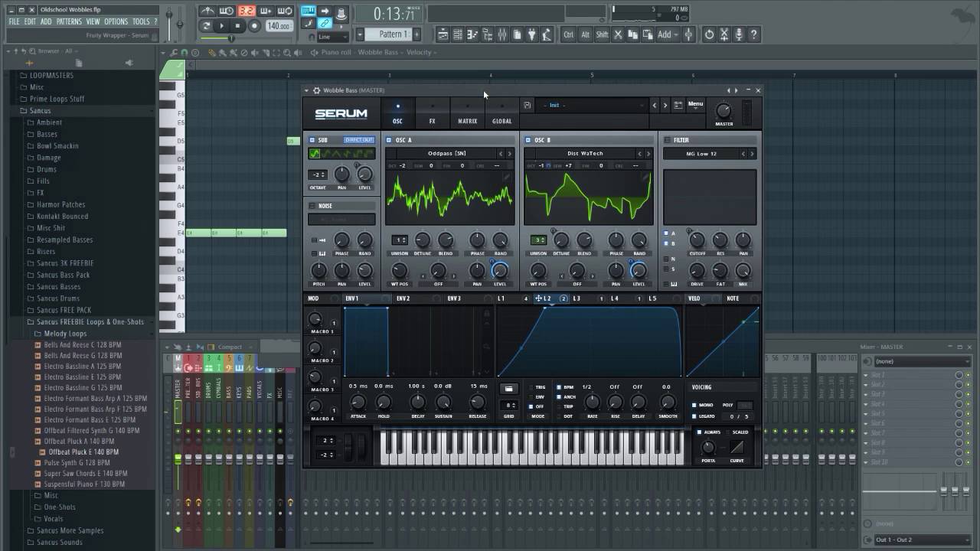Toggle the LEGATO checkbox
Screen dimensions: 980x551
pos(694,416)
